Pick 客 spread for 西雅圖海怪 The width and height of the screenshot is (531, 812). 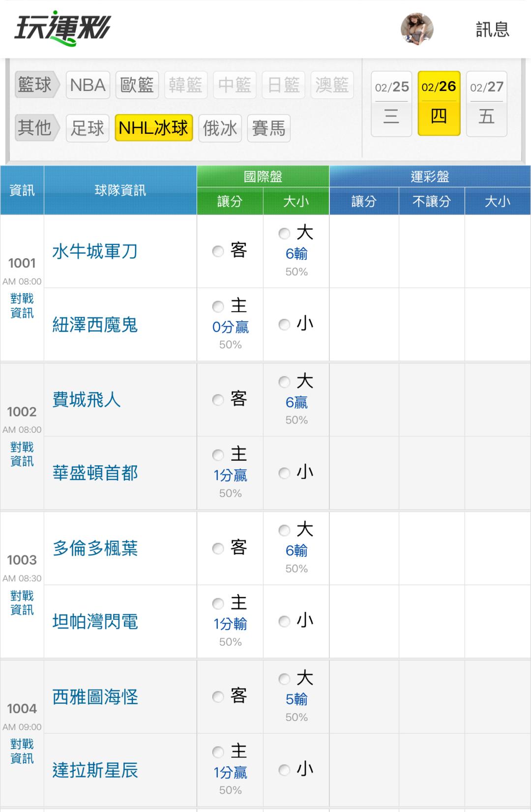[x=218, y=696]
